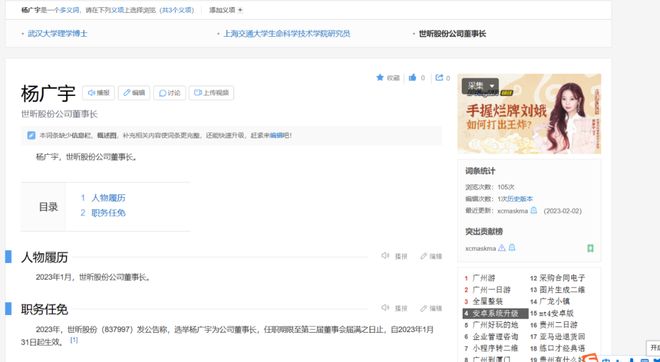Screen dimensions: 660x362
Task: Click the 播报 button next to 杨广宇 title
Action: pyautogui.click(x=98, y=93)
